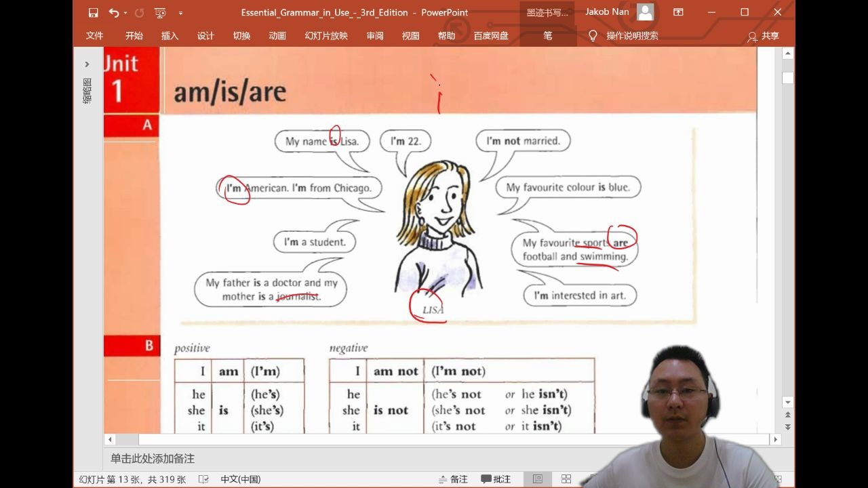Viewport: 868px width, 488px height.
Task: Save the presentation with the Save icon
Action: tap(93, 12)
